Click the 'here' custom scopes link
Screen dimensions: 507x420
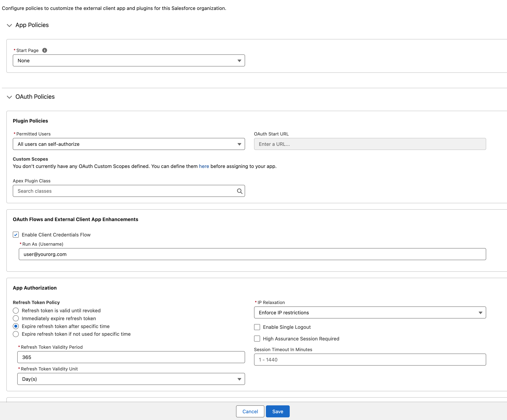coord(204,166)
